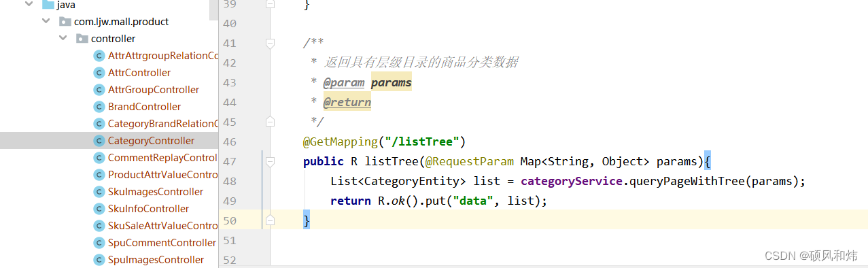Collapse the controller package chevron
Image resolution: width=868 pixels, height=268 pixels.
[63, 38]
